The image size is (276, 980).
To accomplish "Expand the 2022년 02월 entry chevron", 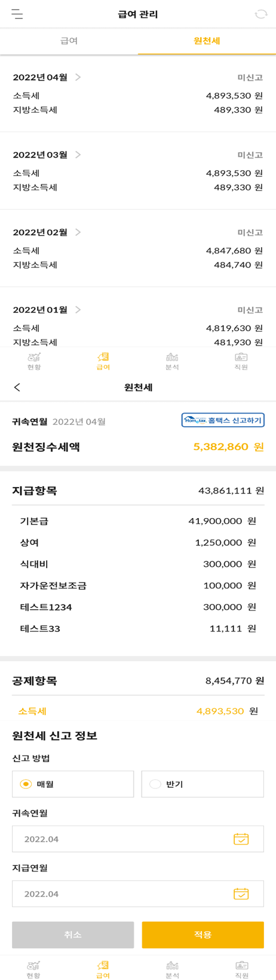I will tap(78, 232).
